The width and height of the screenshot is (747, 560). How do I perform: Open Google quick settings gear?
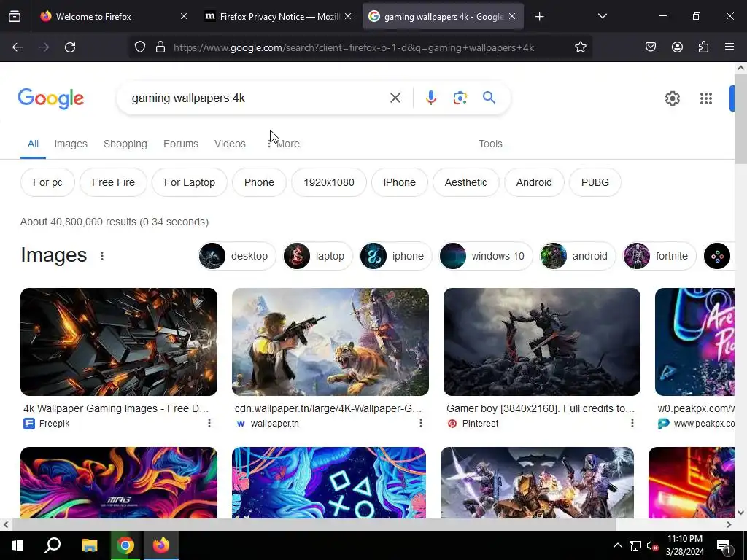672,98
